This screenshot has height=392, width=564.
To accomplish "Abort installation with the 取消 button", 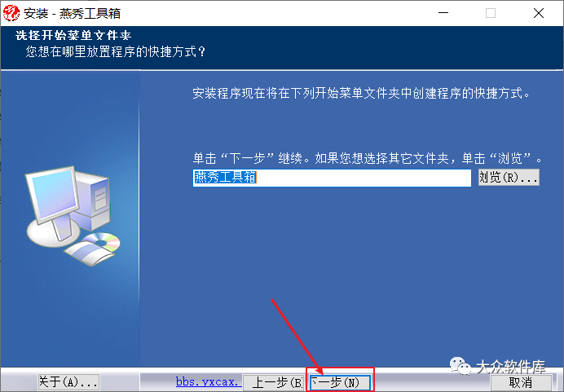I will click(521, 382).
